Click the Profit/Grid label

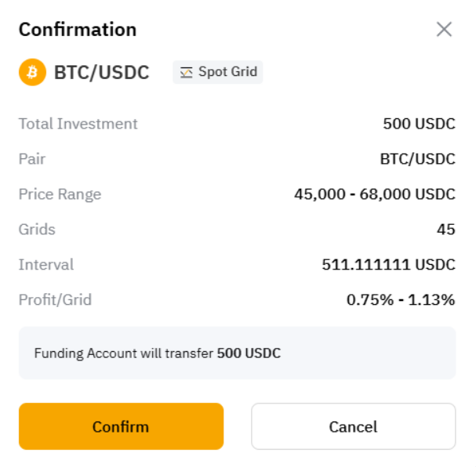click(x=55, y=299)
